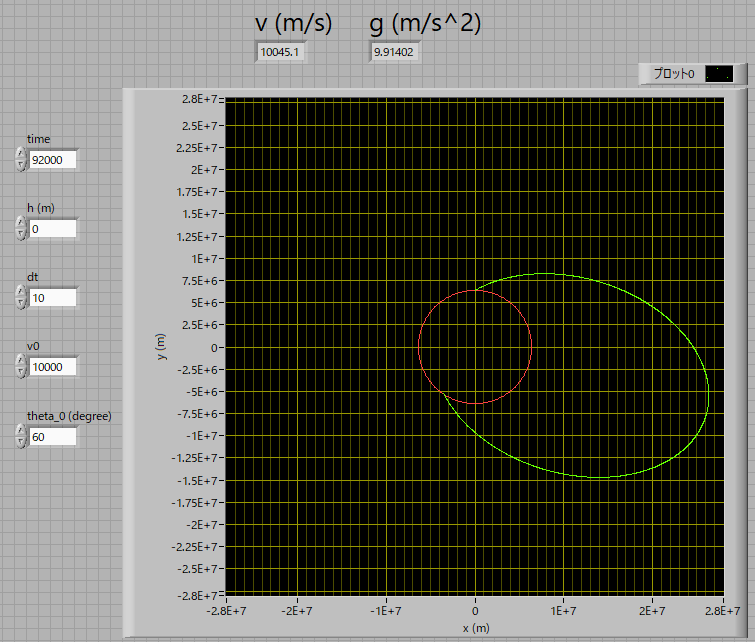
Task: Click the y-axis -1.75E+7 tick label
Action: [x=195, y=503]
